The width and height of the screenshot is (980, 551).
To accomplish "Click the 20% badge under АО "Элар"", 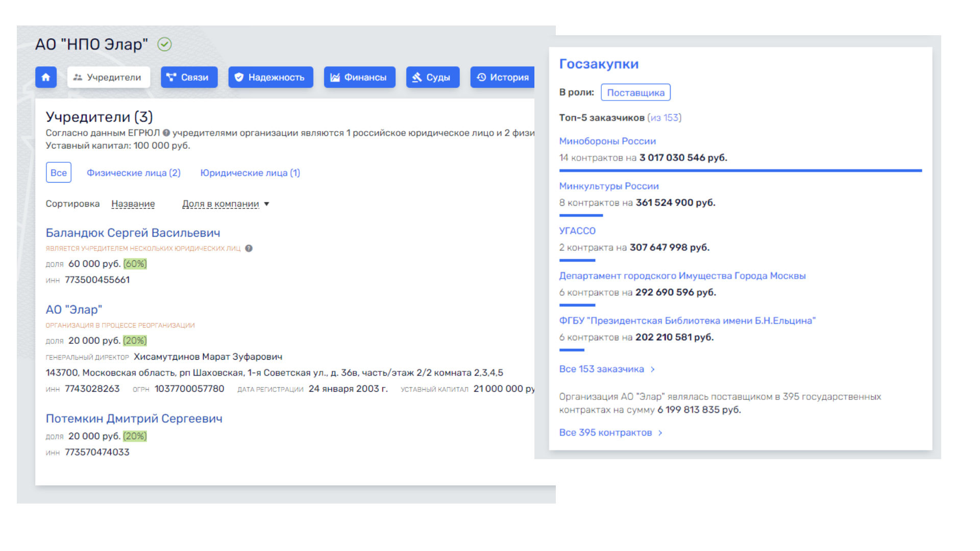I will 135,341.
